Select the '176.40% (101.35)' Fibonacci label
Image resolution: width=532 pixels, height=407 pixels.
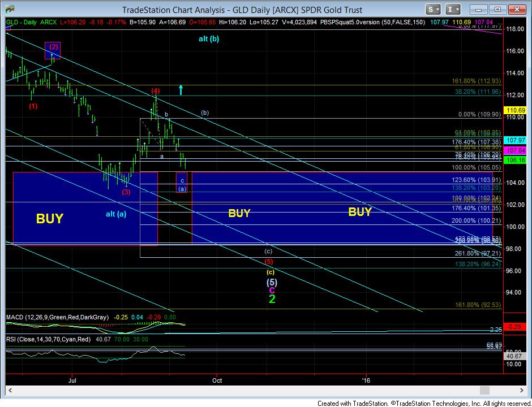click(x=477, y=208)
